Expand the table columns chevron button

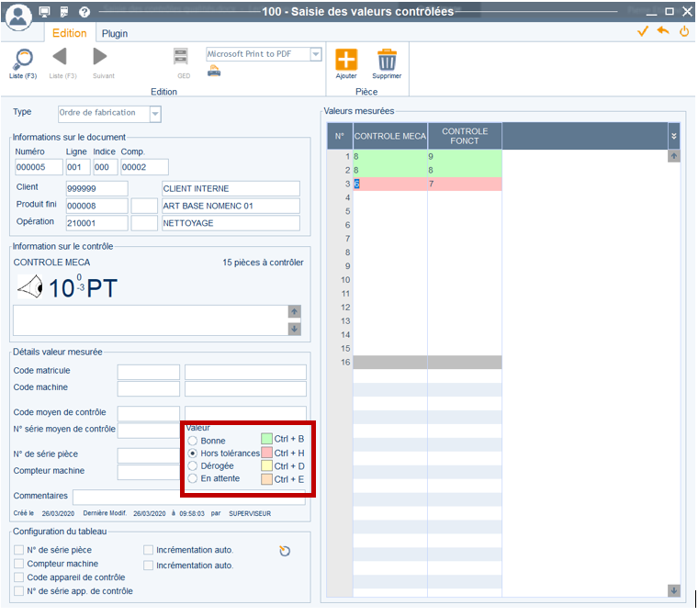point(674,136)
